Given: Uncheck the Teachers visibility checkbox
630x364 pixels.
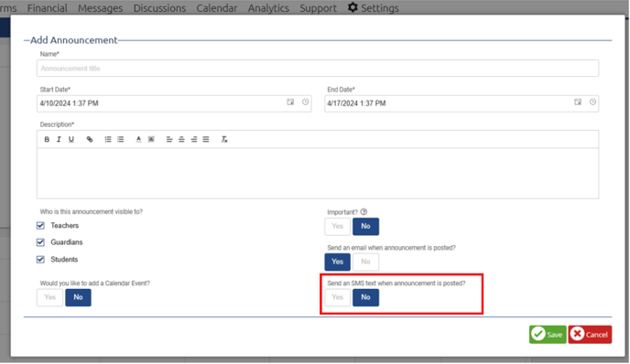Looking at the screenshot, I should pos(40,226).
